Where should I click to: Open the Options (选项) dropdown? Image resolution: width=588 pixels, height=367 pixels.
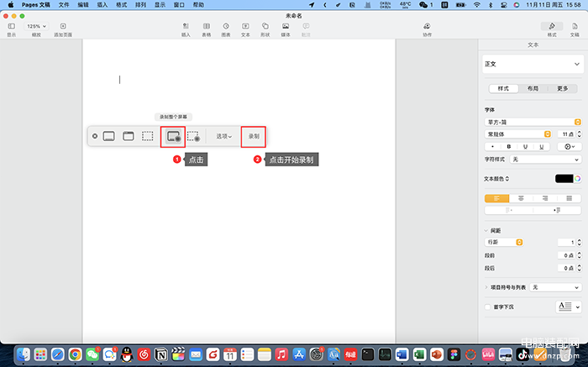223,135
